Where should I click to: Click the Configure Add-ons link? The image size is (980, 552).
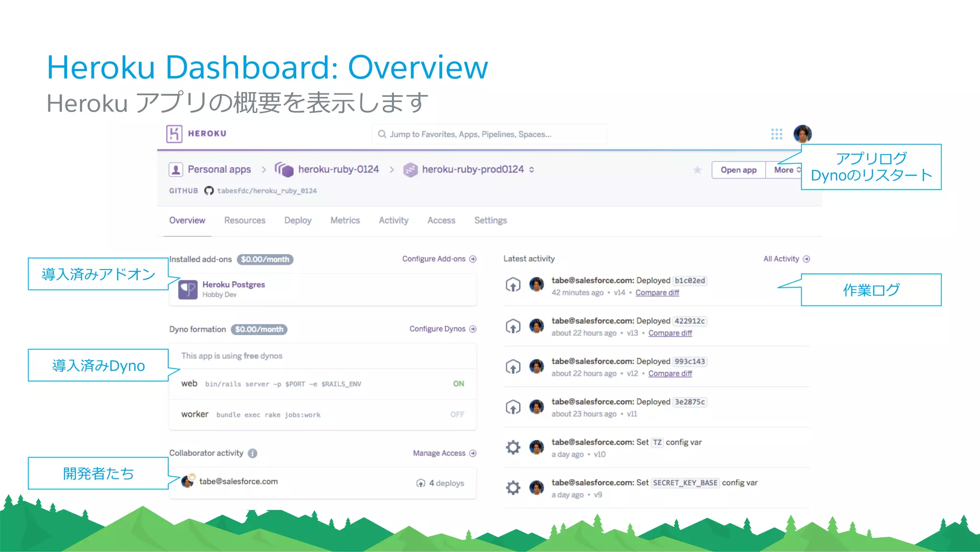click(434, 259)
